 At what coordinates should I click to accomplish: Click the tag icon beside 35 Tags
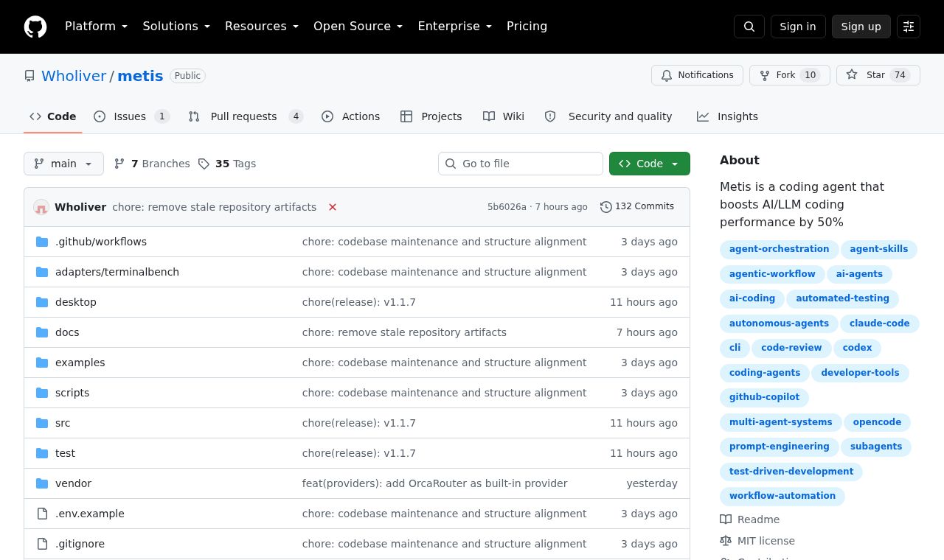(x=204, y=164)
